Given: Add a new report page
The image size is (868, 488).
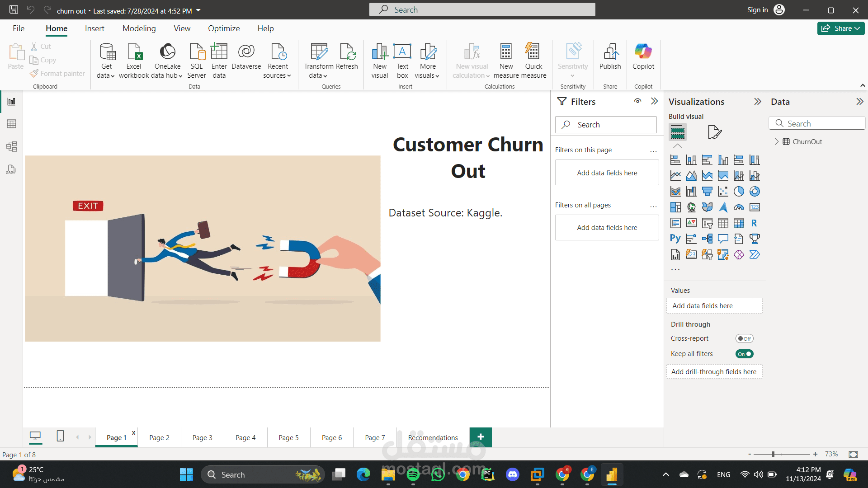Looking at the screenshot, I should (x=481, y=437).
